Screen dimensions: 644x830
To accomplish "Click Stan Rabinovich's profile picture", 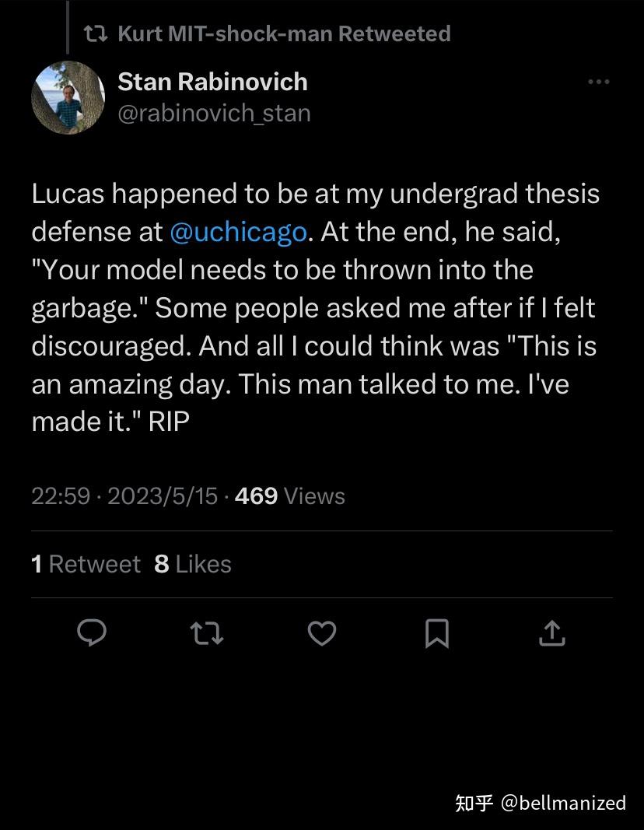I will pos(68,97).
